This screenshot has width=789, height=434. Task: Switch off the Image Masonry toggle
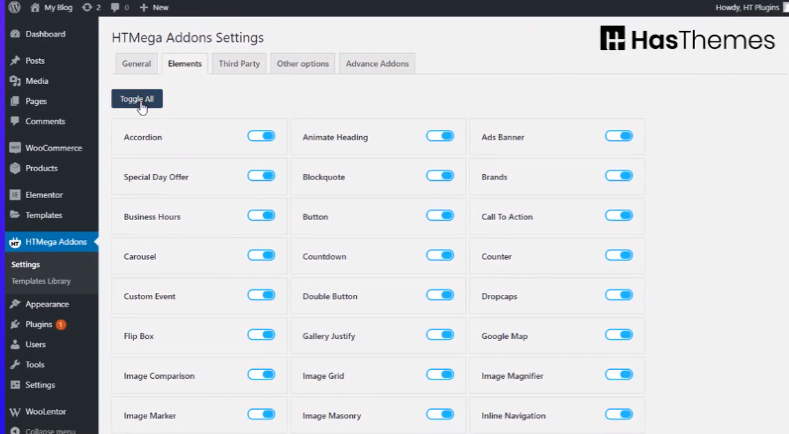point(440,414)
